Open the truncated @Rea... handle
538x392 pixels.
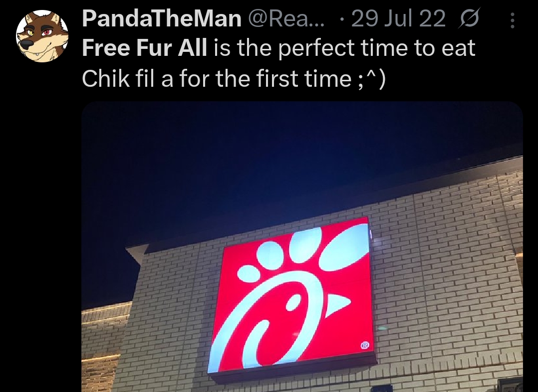coord(285,18)
